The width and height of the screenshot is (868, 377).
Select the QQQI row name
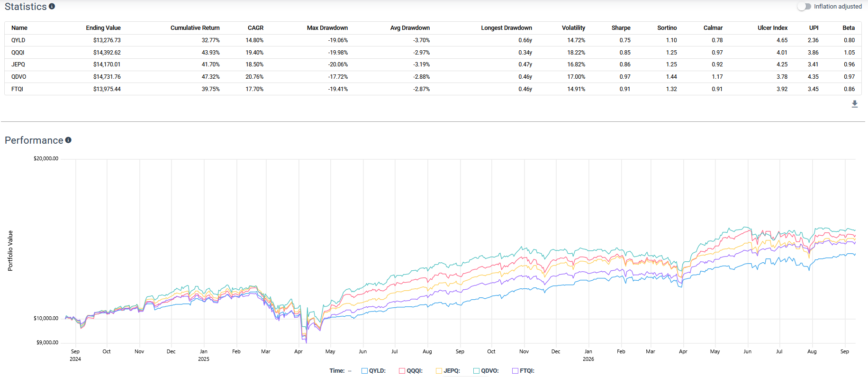tap(18, 53)
